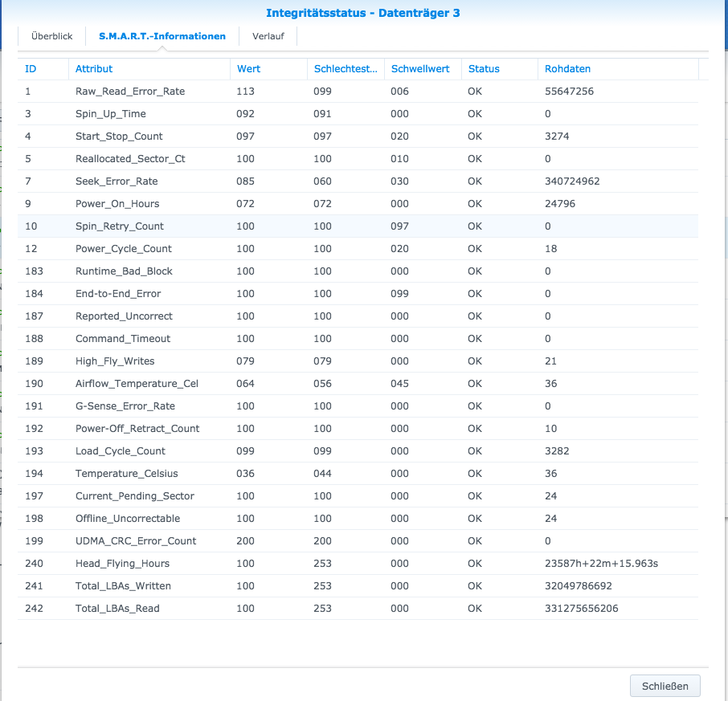
Task: Select the Spin_Up_Time attribute
Action: point(111,114)
